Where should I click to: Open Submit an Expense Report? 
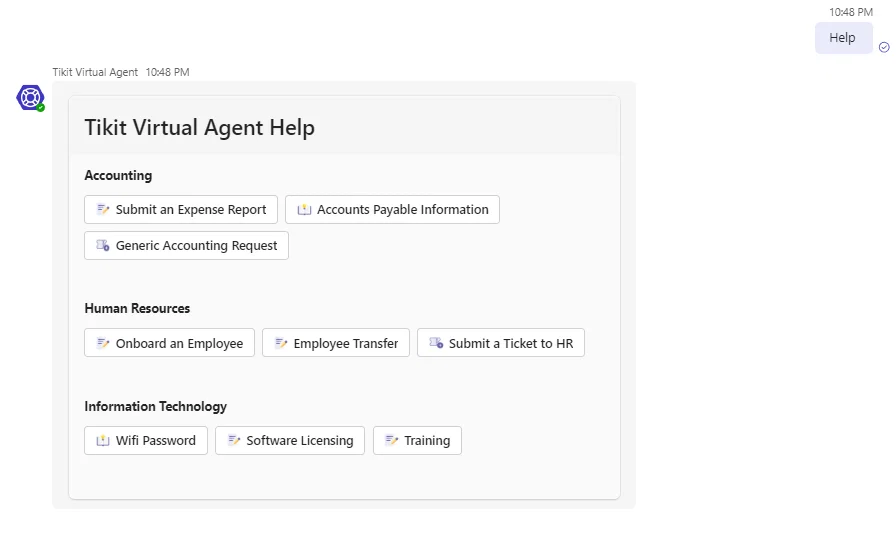181,209
